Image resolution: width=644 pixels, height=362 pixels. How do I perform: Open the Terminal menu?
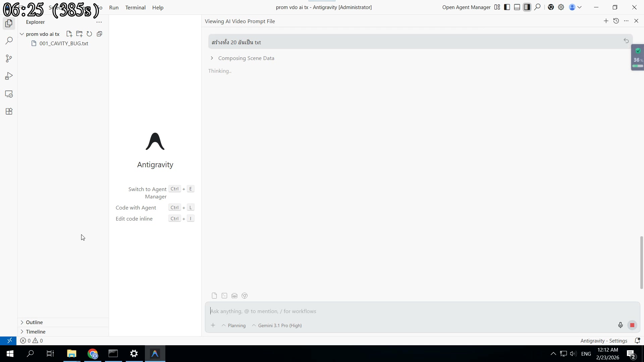click(x=135, y=7)
